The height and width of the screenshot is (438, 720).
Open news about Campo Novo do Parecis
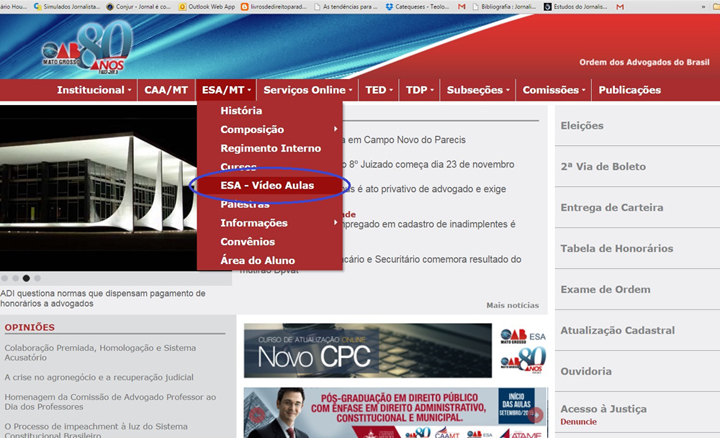coord(404,140)
